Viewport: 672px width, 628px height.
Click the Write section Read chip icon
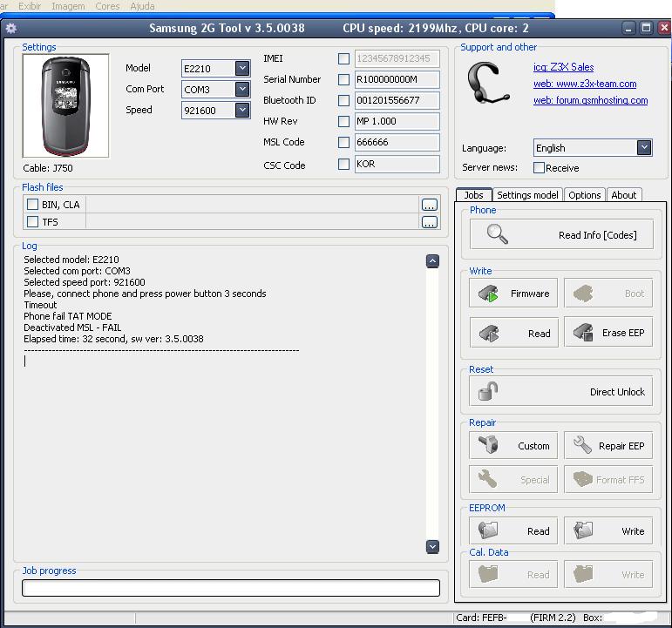click(x=489, y=333)
